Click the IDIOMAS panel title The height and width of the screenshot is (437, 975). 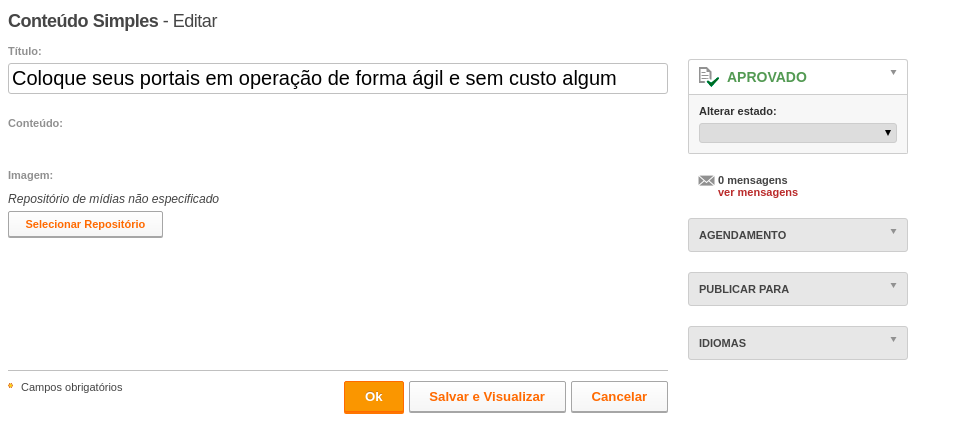click(723, 343)
